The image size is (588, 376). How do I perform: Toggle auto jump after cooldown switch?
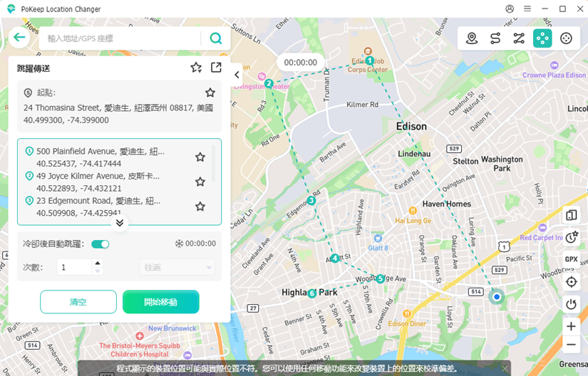[100, 244]
